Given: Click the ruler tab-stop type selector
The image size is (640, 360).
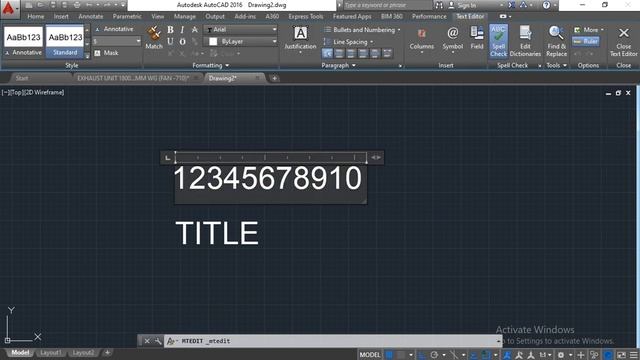Looking at the screenshot, I should 167,158.
